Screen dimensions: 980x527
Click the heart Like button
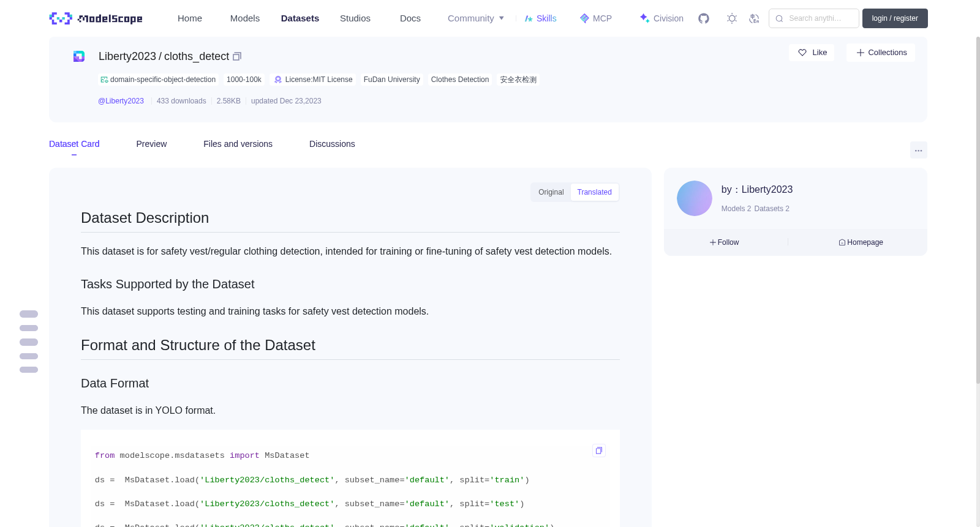point(812,53)
